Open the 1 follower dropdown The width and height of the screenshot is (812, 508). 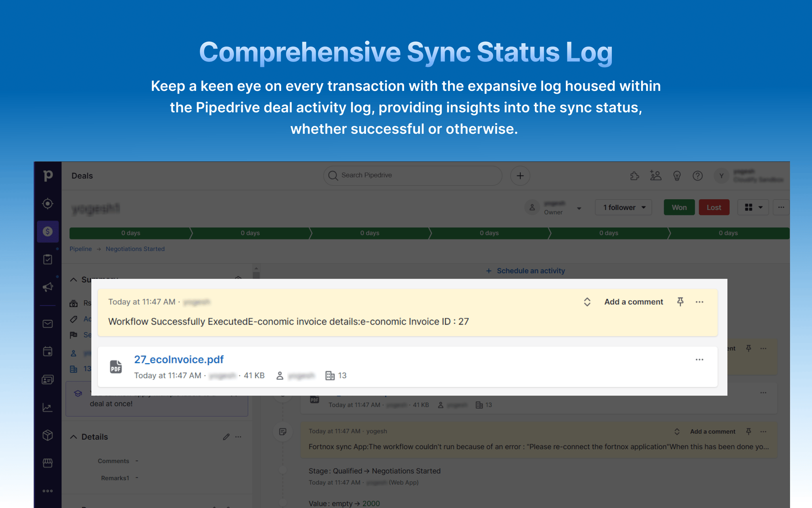click(623, 207)
